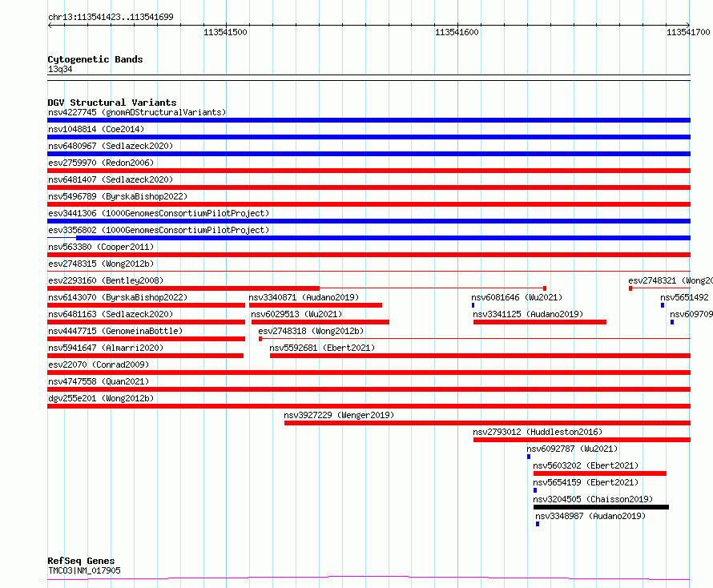
Task: Click the chr13:113541423..113541699 coordinate label
Action: (111, 18)
